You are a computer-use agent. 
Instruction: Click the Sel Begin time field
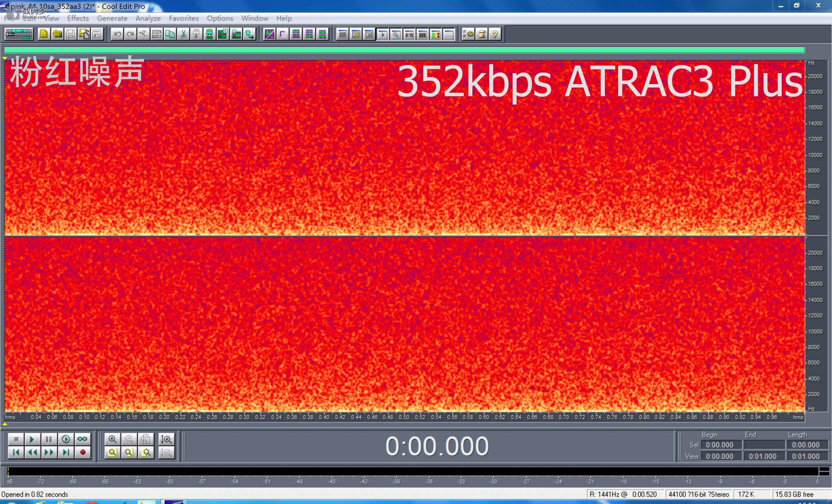pos(721,445)
